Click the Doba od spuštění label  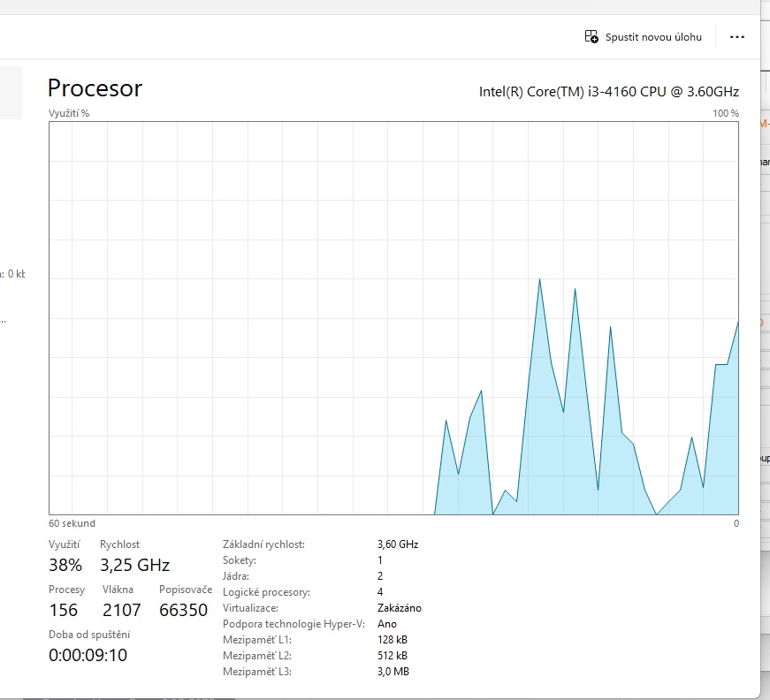[x=89, y=635]
